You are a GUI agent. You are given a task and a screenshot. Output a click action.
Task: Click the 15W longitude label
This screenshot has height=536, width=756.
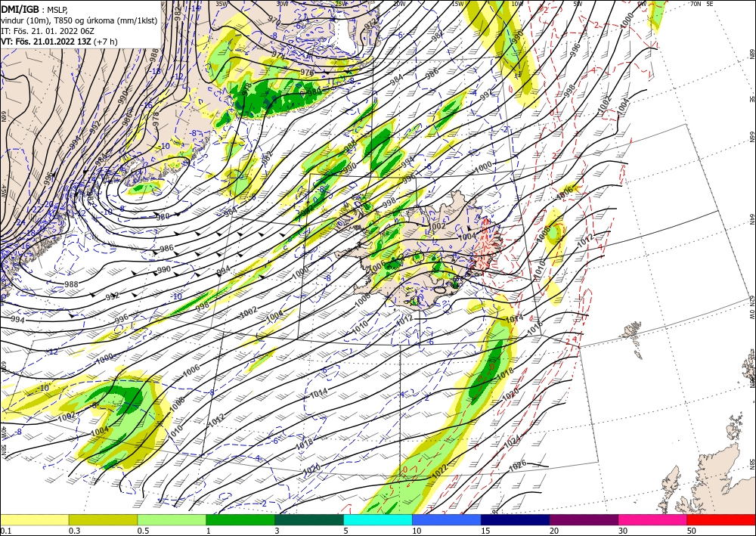click(x=457, y=4)
